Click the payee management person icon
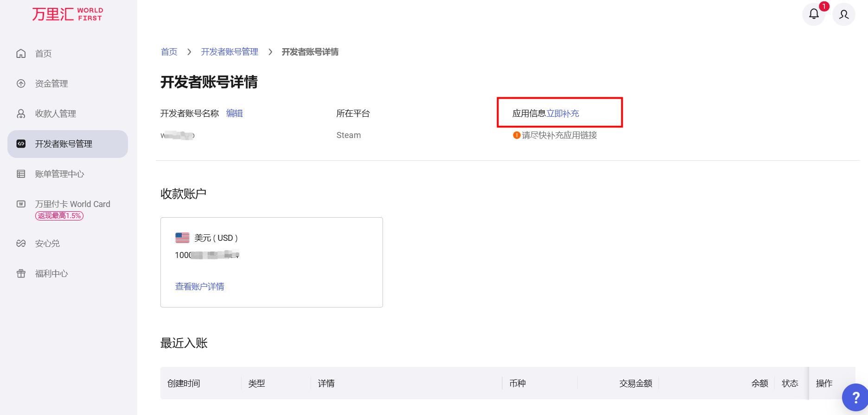The width and height of the screenshot is (868, 415). [21, 114]
